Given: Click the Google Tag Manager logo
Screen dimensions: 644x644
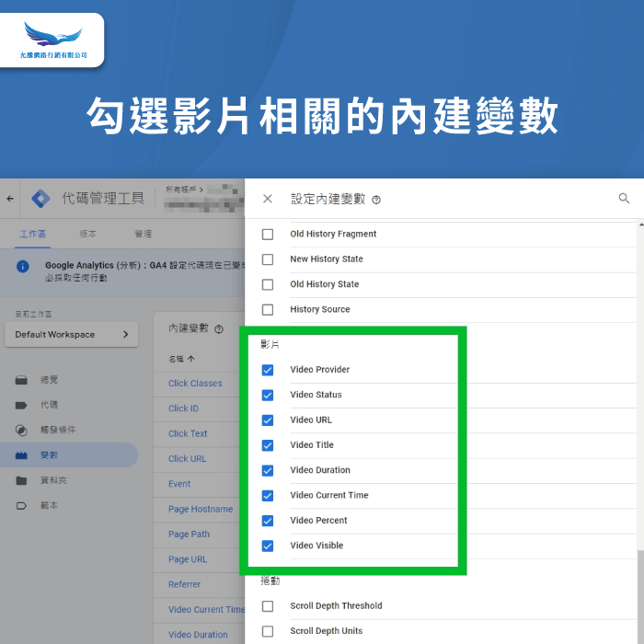Looking at the screenshot, I should point(40,199).
